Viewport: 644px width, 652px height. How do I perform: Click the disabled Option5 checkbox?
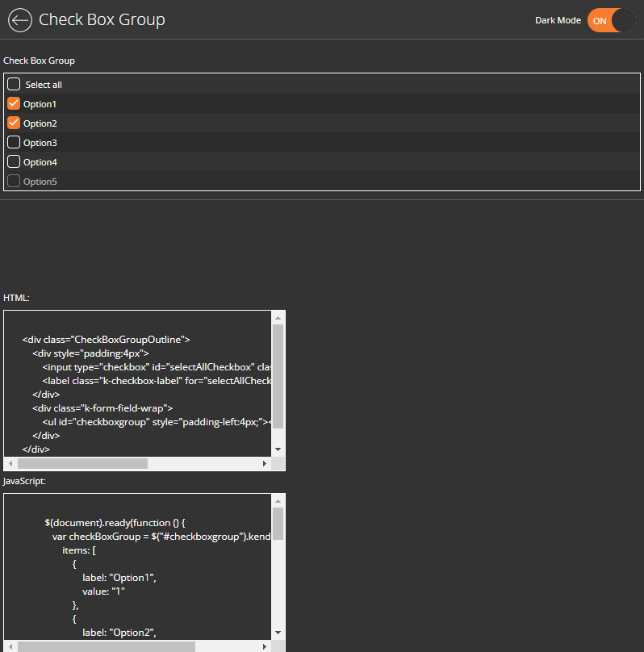[x=14, y=181]
